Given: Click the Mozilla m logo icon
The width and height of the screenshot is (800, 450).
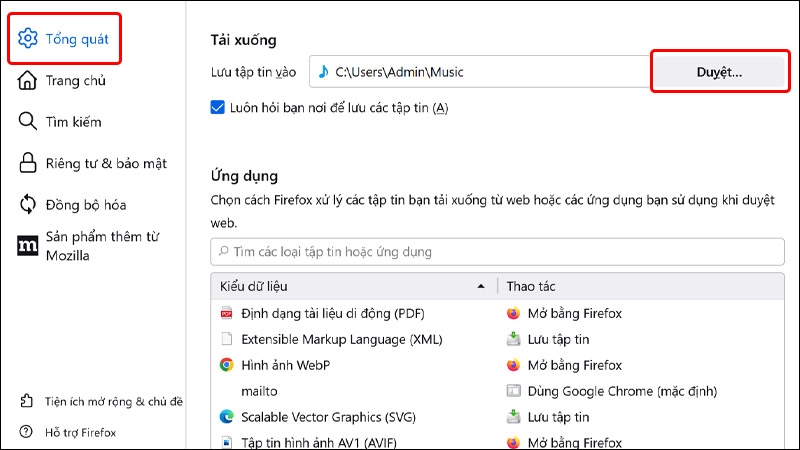Looking at the screenshot, I should pos(28,246).
